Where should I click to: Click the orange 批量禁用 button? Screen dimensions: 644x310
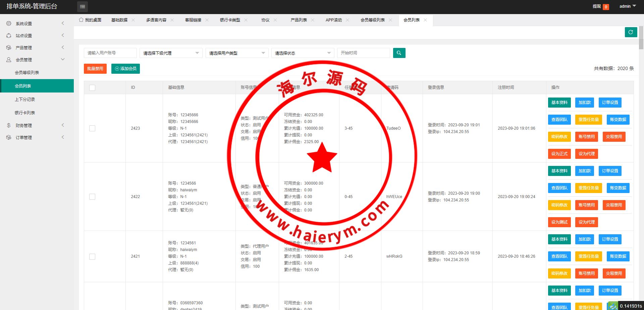(95, 69)
